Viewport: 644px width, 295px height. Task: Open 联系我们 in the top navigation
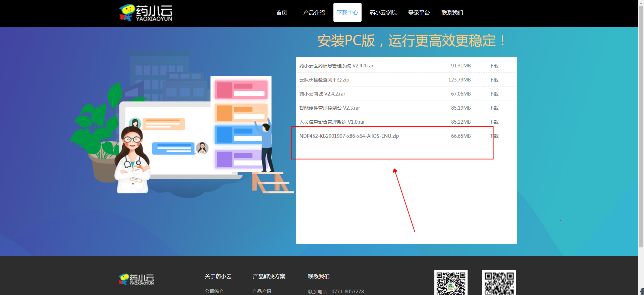click(452, 13)
